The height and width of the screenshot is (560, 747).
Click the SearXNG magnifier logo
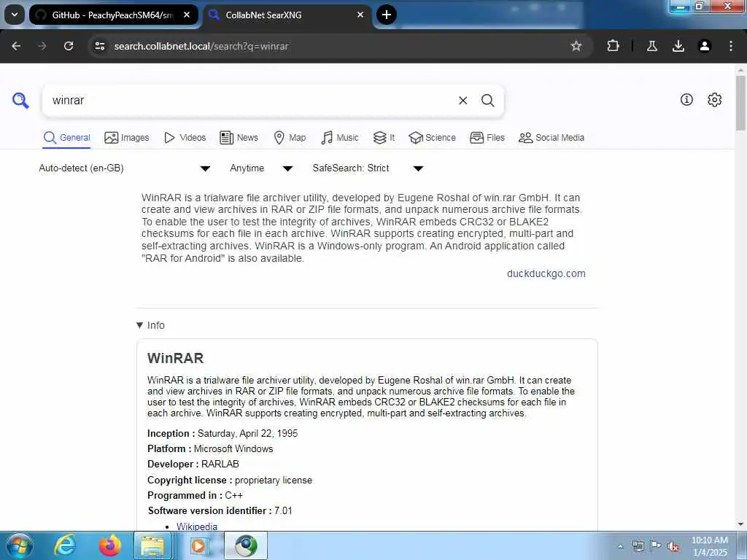(x=20, y=101)
